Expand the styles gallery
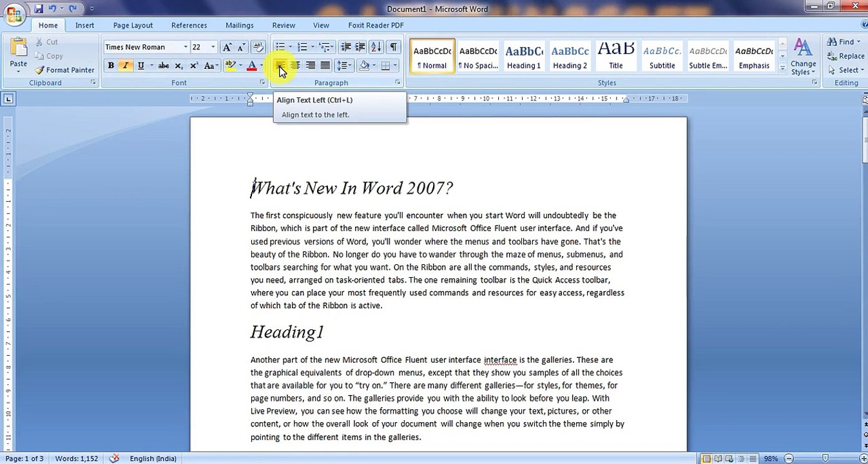Image resolution: width=868 pixels, height=464 pixels. click(782, 68)
